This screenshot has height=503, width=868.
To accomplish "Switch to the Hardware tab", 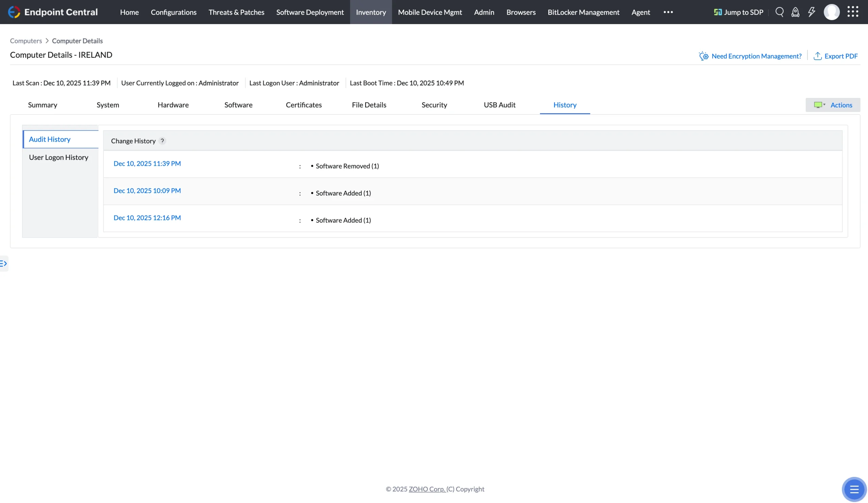I will 173,105.
